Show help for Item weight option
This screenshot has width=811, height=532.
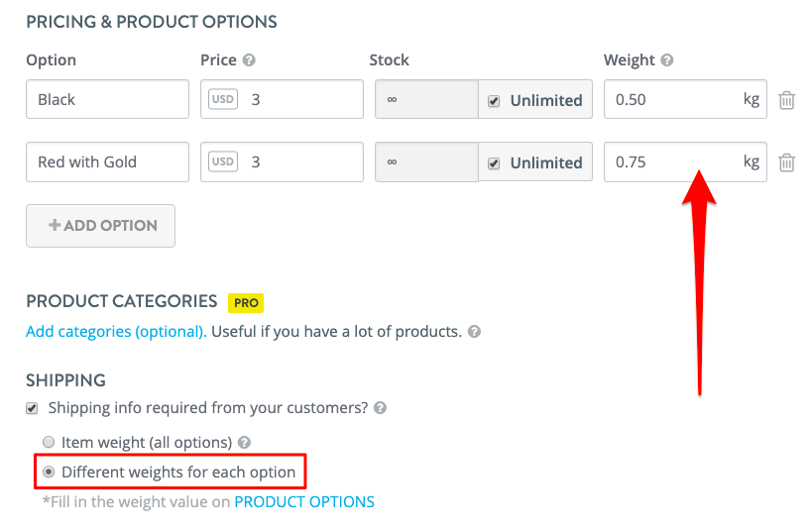click(x=244, y=443)
